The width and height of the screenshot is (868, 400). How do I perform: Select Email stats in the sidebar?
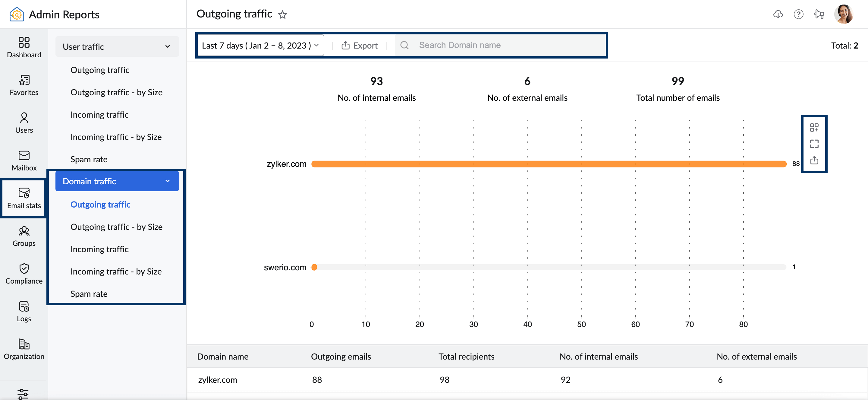[24, 198]
